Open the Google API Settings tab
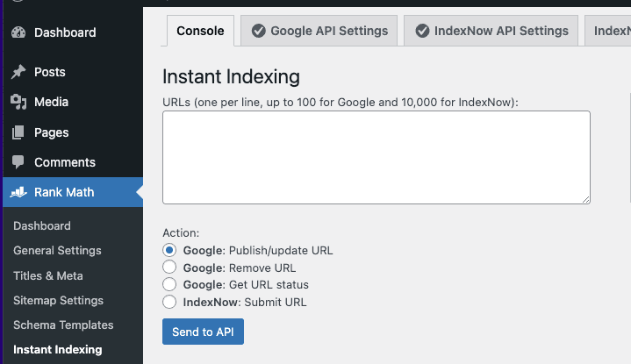This screenshot has height=364, width=631. pos(319,31)
